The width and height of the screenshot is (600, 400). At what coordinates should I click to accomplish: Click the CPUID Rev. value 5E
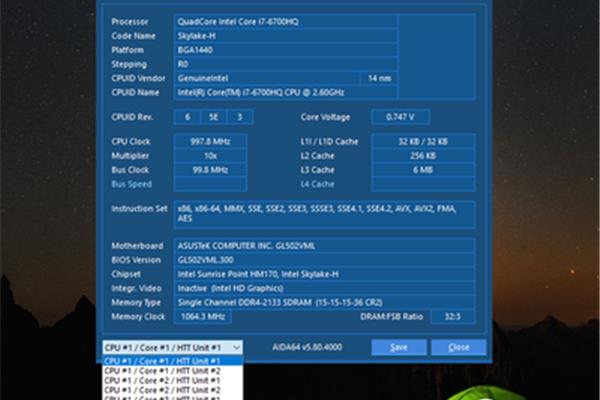click(214, 117)
